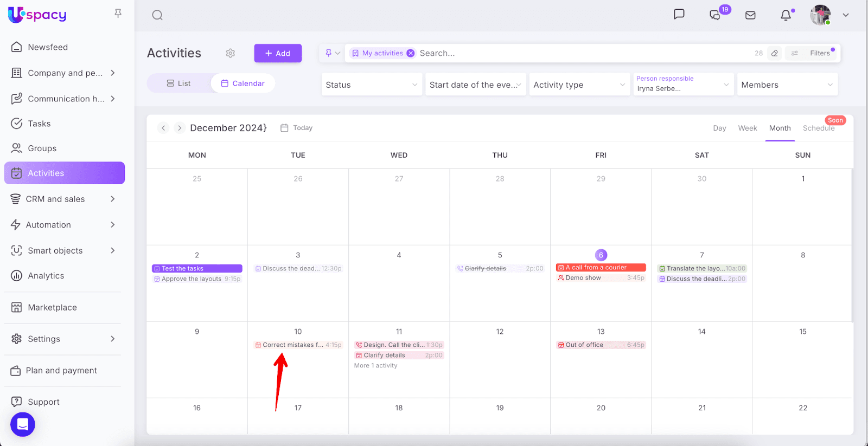Click the Activities settings gear icon
Screen dimensions: 868x446
(231, 53)
